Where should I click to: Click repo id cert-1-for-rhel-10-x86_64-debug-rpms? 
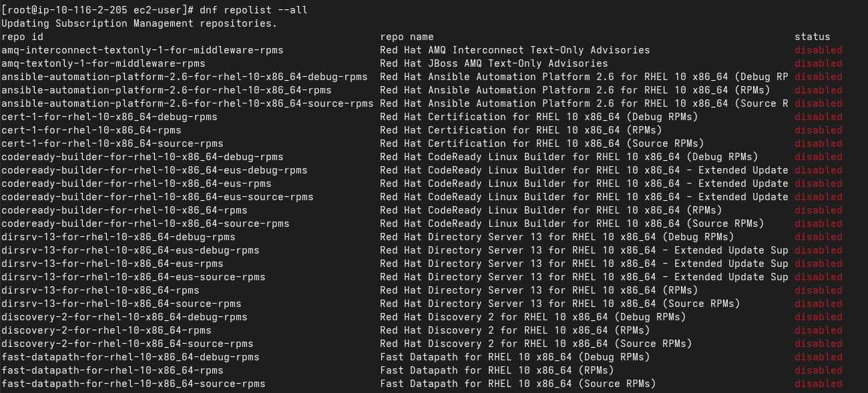[x=109, y=117]
